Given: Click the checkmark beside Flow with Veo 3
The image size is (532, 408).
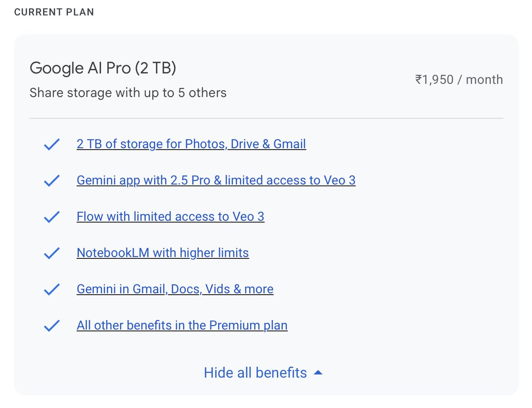Looking at the screenshot, I should tap(52, 217).
